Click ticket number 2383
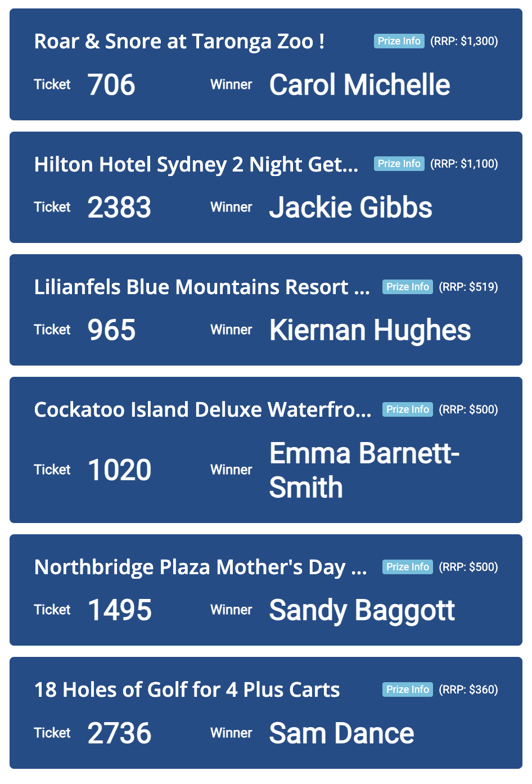532x784 pixels. [x=119, y=208]
